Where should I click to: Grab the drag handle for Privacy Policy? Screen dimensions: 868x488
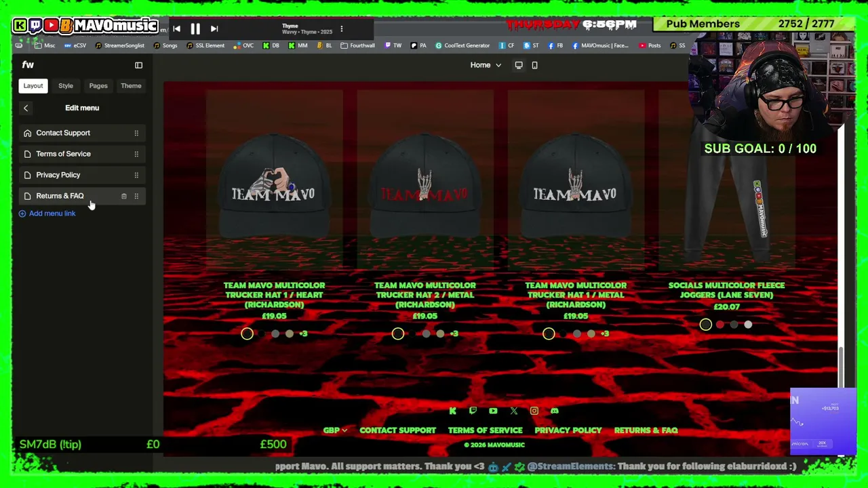point(136,175)
